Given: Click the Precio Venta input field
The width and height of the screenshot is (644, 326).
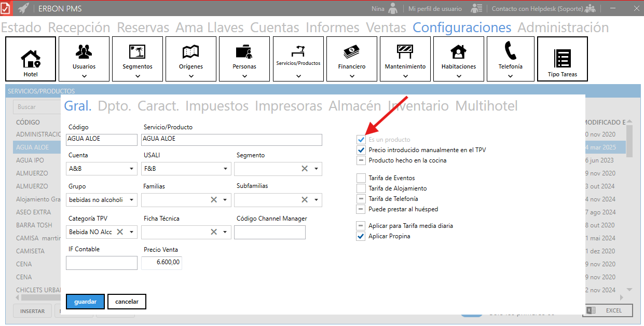Looking at the screenshot, I should 161,263.
